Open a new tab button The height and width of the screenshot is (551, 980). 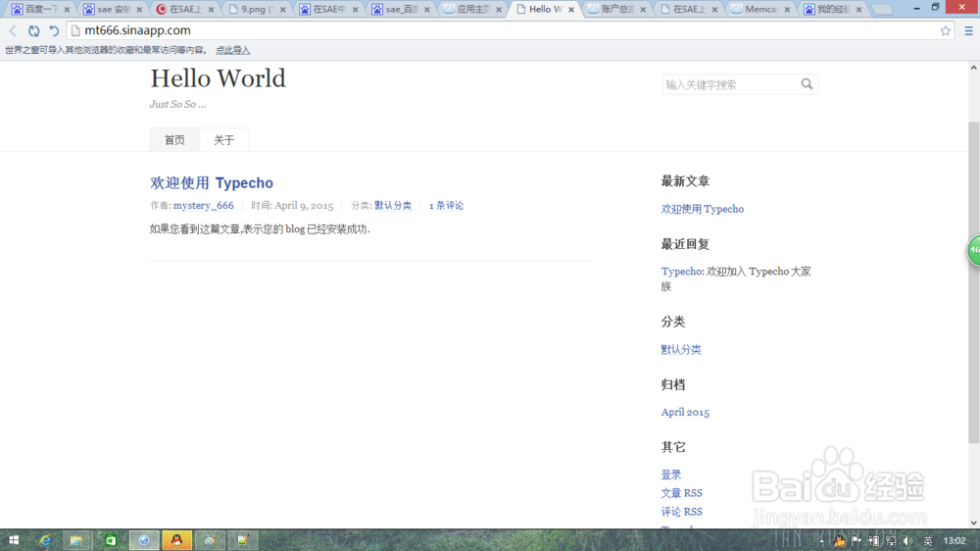(882, 10)
